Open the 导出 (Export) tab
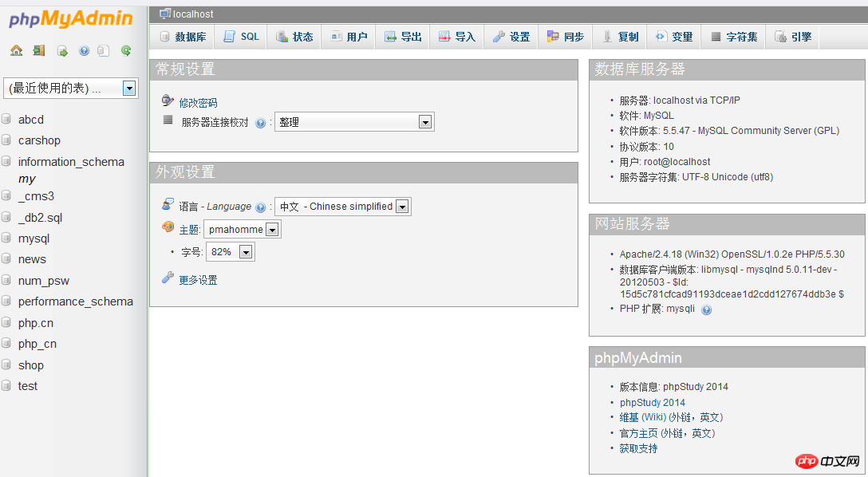868x477 pixels. tap(402, 37)
